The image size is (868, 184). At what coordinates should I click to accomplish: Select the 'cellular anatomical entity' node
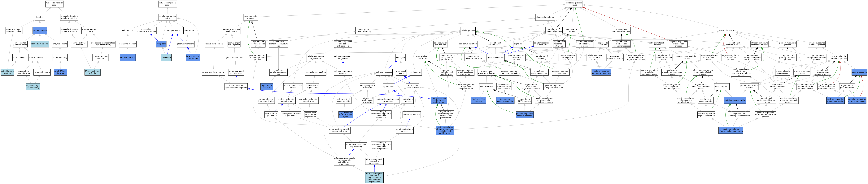pos(168,17)
